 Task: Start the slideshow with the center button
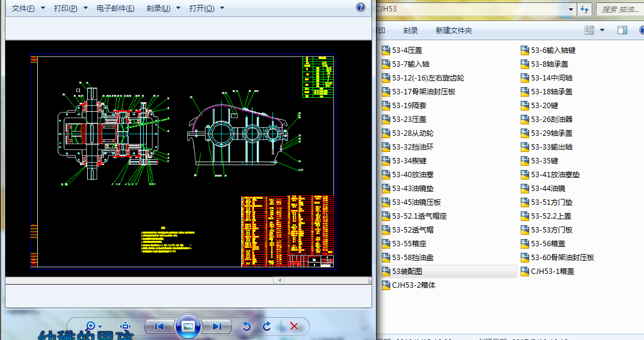188,326
